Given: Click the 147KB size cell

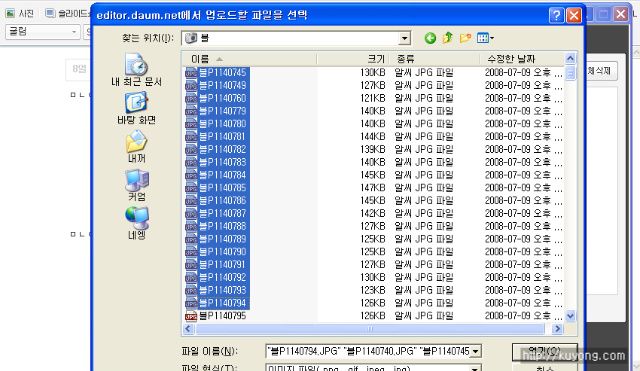Looking at the screenshot, I should [x=373, y=188].
